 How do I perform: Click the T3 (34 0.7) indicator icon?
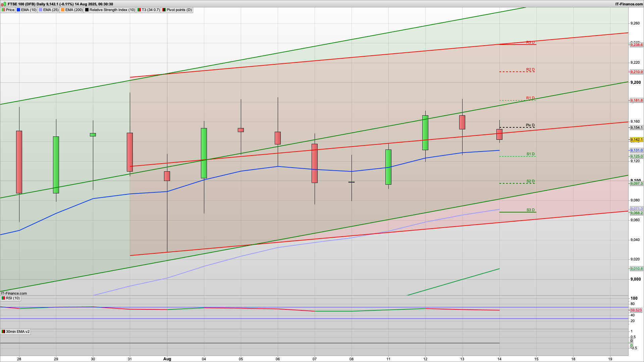pyautogui.click(x=139, y=10)
